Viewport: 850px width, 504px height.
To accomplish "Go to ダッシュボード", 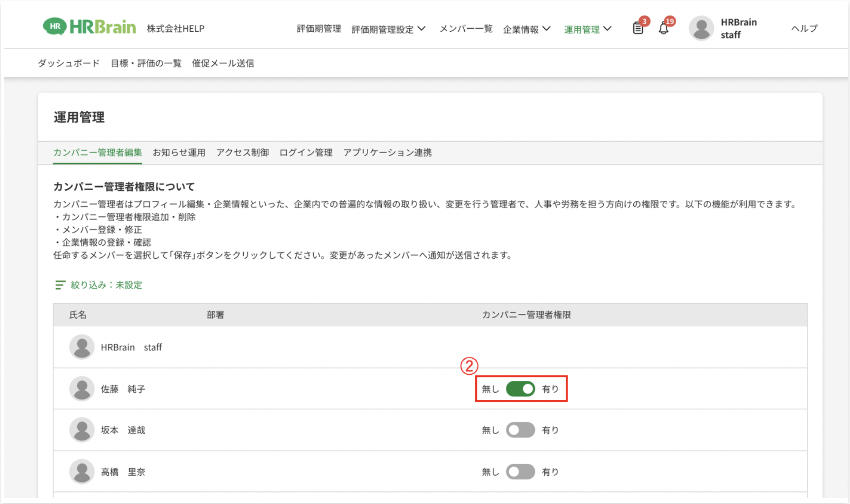I will click(69, 63).
